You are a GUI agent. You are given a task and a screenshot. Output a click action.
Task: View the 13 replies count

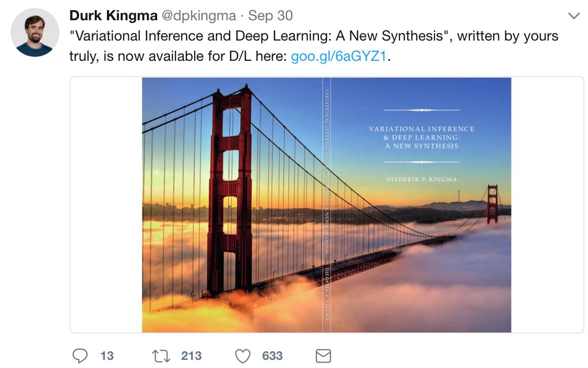click(107, 356)
